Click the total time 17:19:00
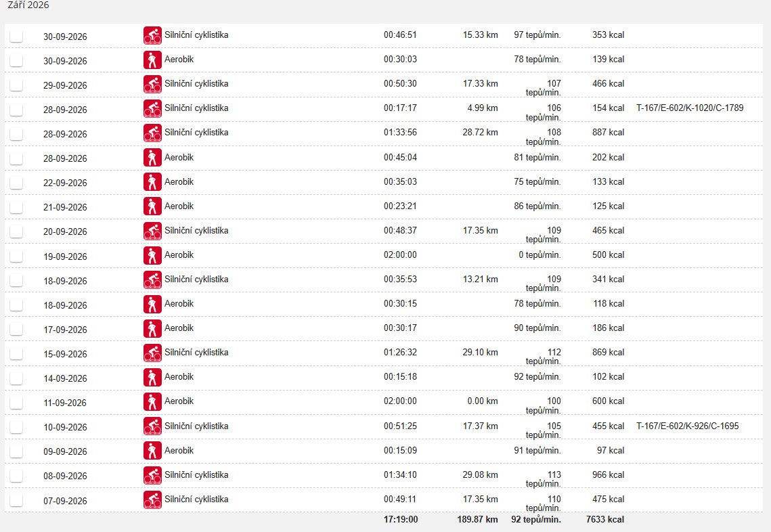This screenshot has height=532, width=771. [x=401, y=519]
